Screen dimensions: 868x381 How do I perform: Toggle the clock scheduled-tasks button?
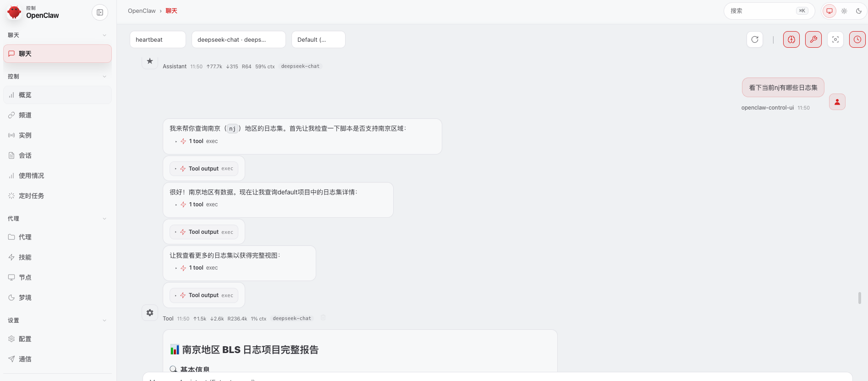click(857, 39)
